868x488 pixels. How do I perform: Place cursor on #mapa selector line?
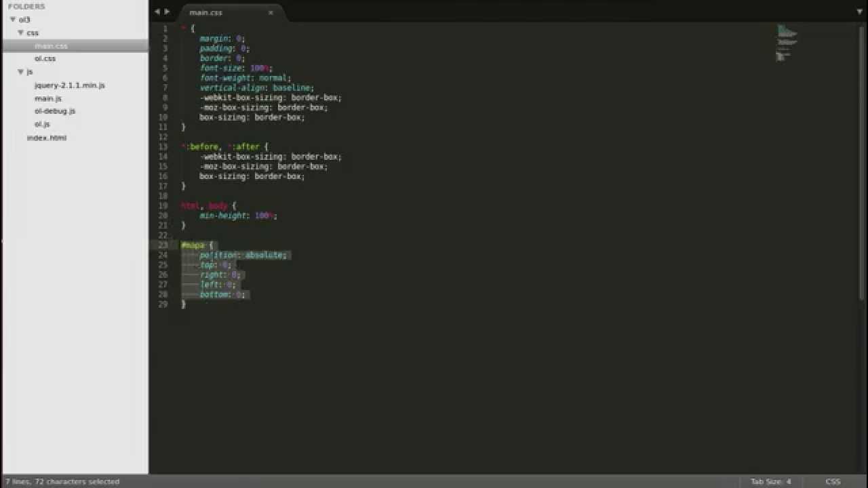[x=197, y=245]
